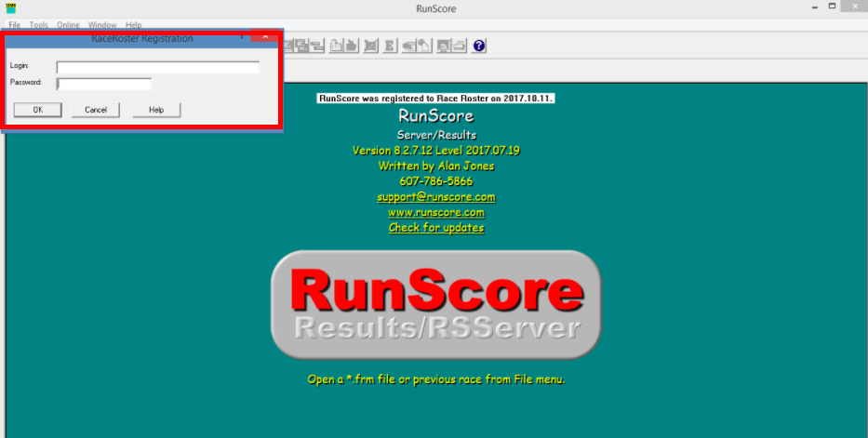This screenshot has height=438, width=868.
Task: Open the File menu
Action: point(15,24)
